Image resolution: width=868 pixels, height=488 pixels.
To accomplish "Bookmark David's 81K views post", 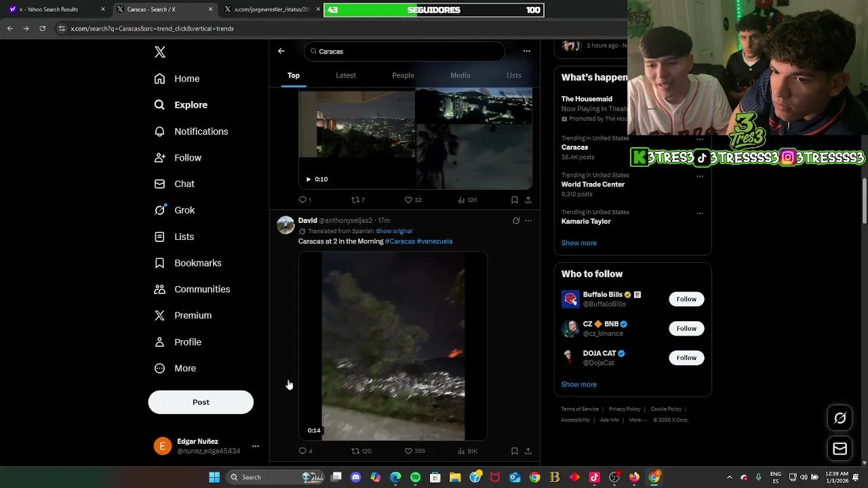I will [515, 451].
